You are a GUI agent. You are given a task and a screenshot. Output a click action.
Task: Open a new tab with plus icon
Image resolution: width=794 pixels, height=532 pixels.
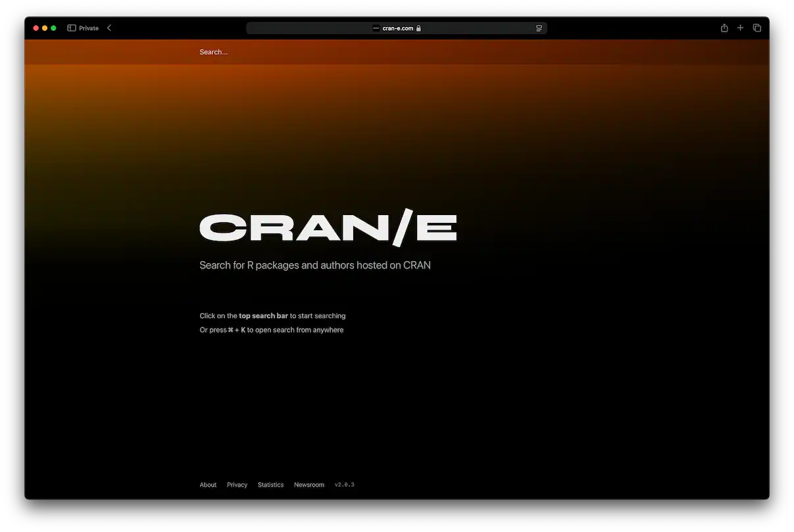point(740,28)
